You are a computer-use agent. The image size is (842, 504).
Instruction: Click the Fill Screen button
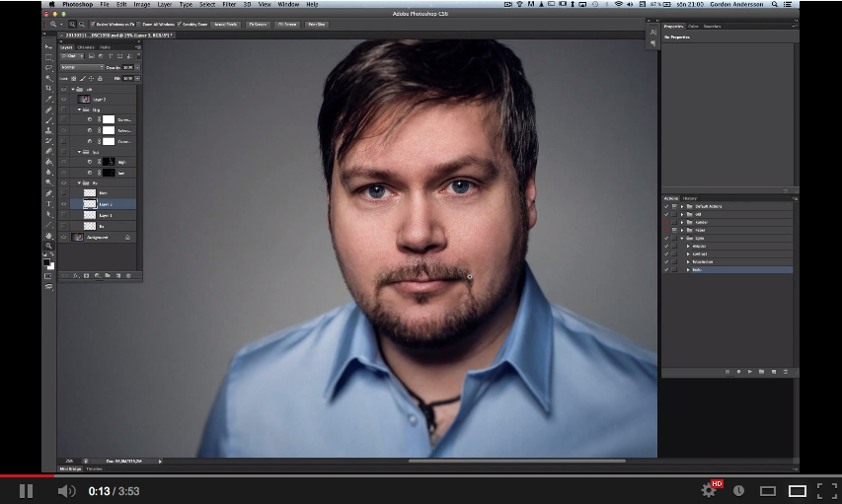(287, 24)
